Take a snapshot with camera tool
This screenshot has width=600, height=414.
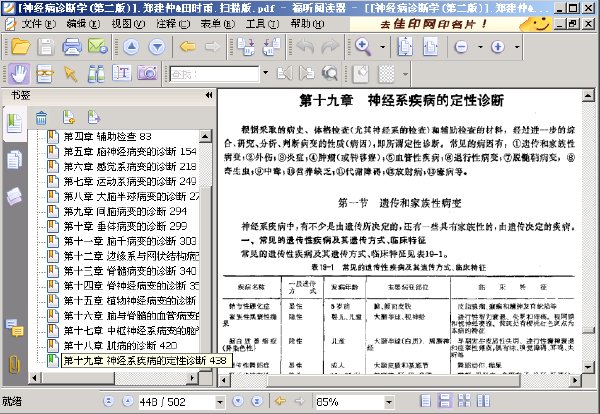147,73
